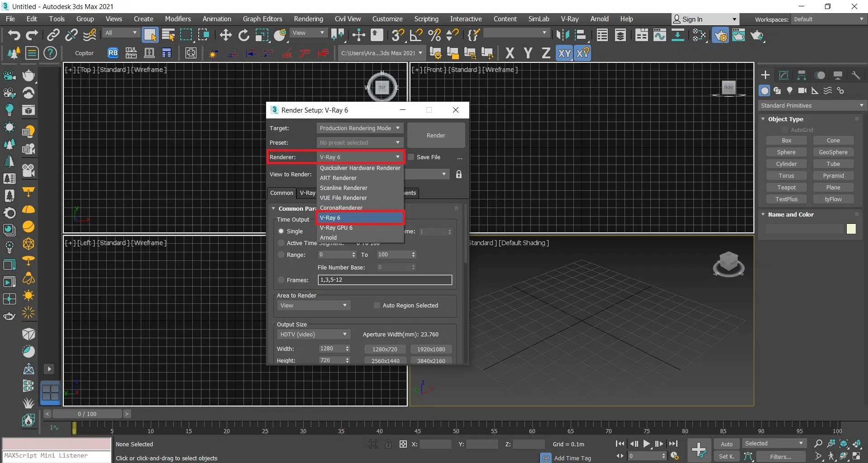The width and height of the screenshot is (868, 463).
Task: Click the Teapot primitive button
Action: (786, 188)
